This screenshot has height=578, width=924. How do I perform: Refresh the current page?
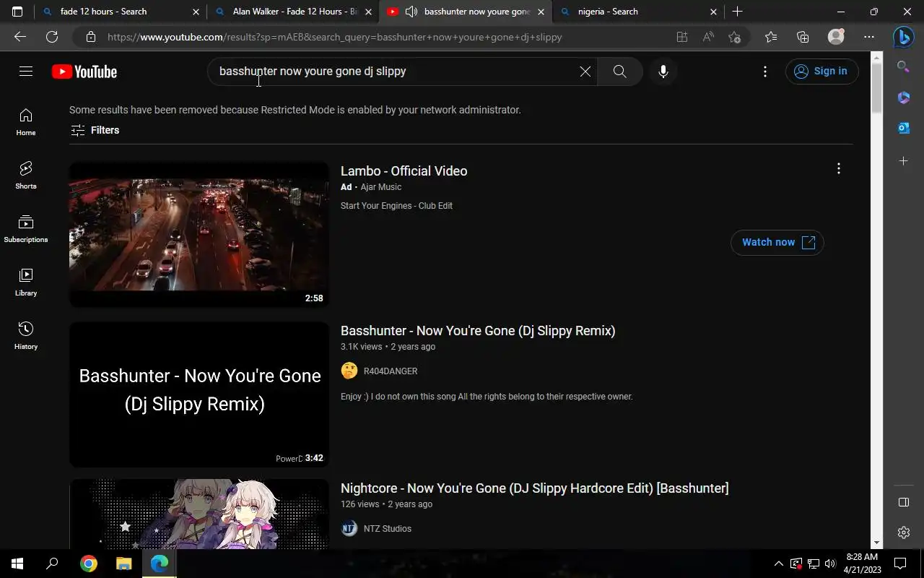pyautogui.click(x=52, y=37)
